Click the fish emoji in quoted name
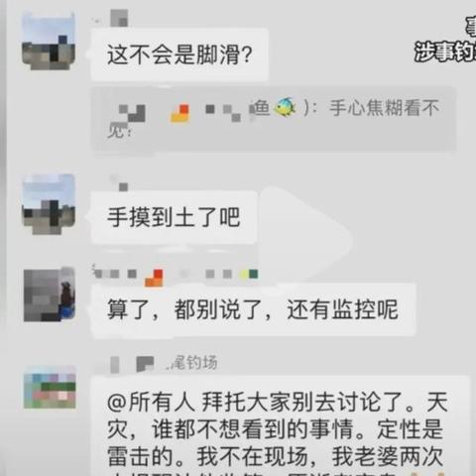This screenshot has height=476, width=476. 285,107
